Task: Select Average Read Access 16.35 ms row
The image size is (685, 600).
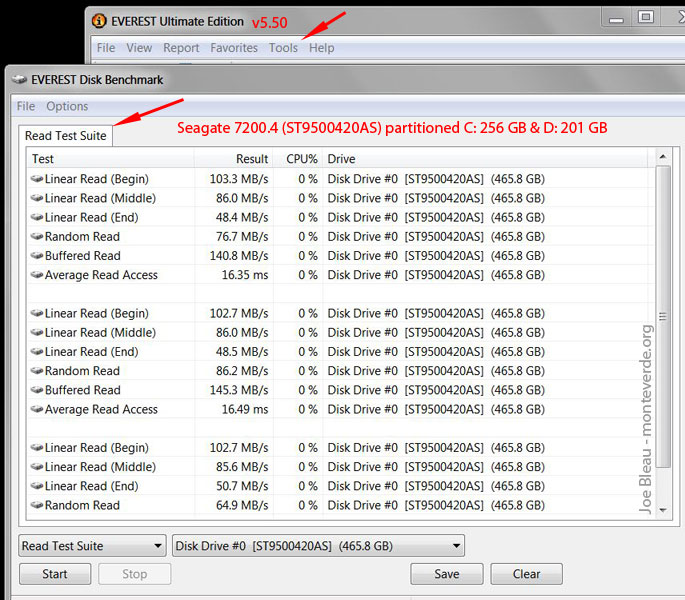Action: [x=339, y=275]
